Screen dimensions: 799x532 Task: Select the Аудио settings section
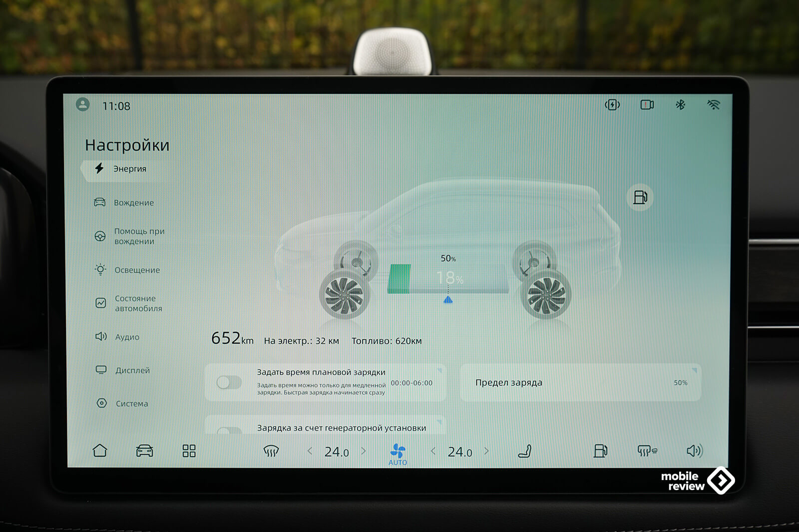point(127,337)
